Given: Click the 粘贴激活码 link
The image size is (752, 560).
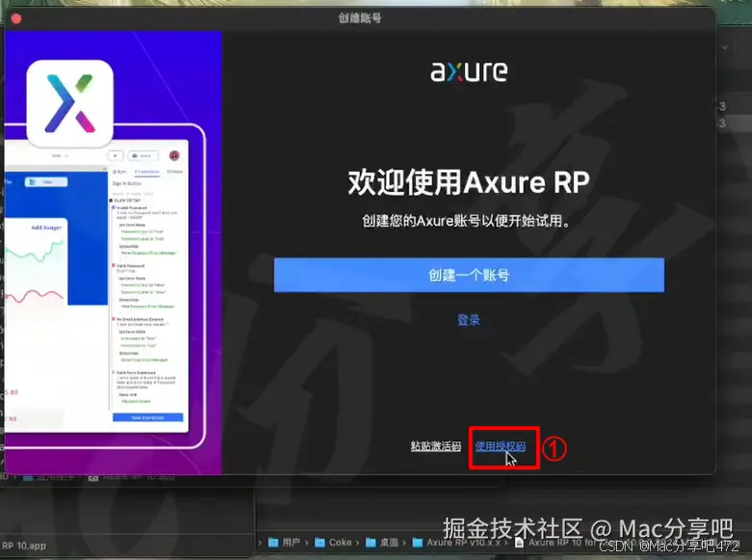Looking at the screenshot, I should coord(436,446).
